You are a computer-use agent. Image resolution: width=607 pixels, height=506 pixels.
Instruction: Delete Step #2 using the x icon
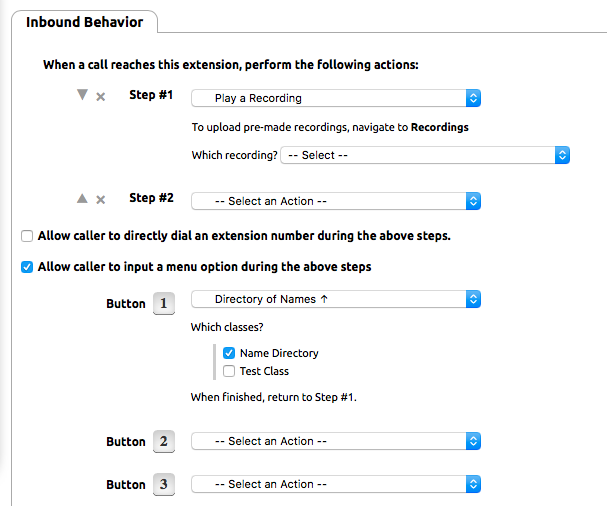pyautogui.click(x=100, y=200)
